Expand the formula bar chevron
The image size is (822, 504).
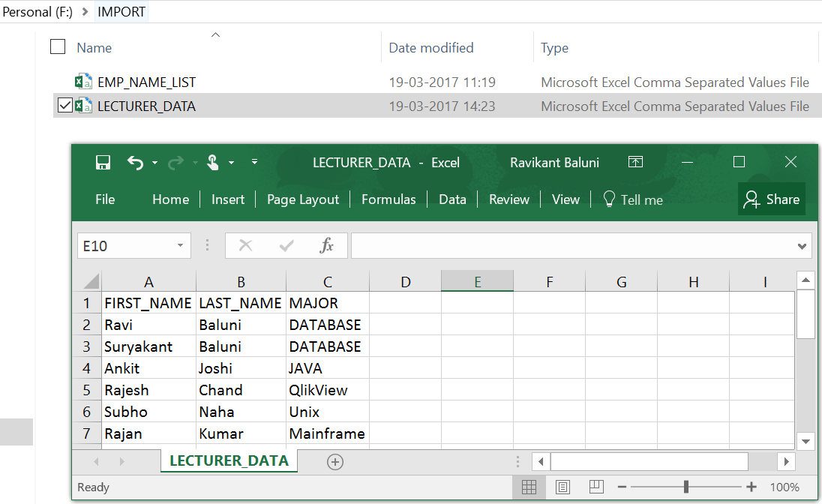click(802, 246)
